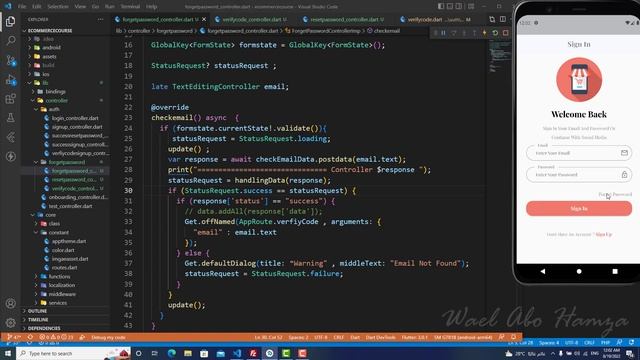Open the Terminal menu
Screen dimensions: 640x360
point(130,7)
